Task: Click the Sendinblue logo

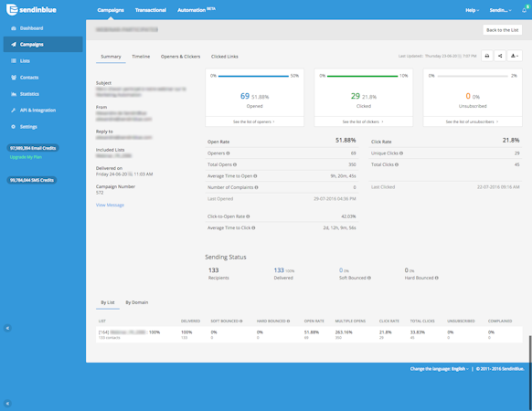Action: 31,10
